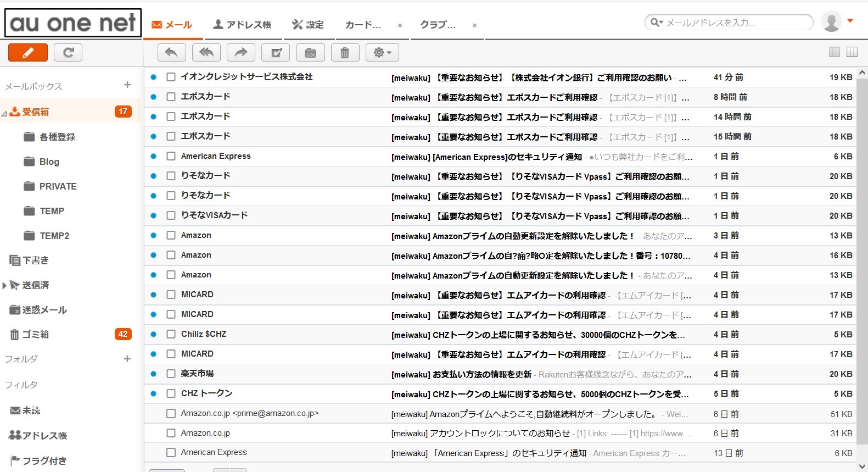Click the フィルタ section header
Screen dimensions: 868x472
pos(21,385)
